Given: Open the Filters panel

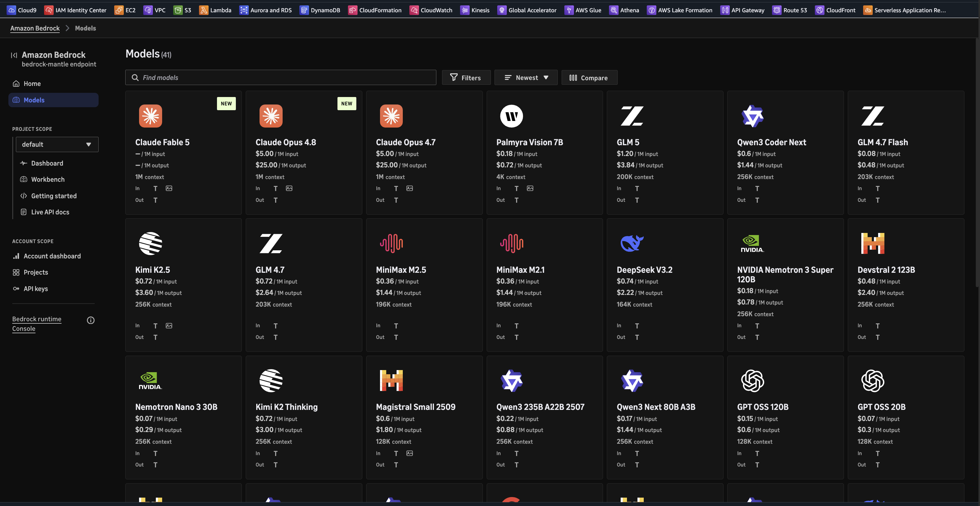Looking at the screenshot, I should click(x=466, y=78).
